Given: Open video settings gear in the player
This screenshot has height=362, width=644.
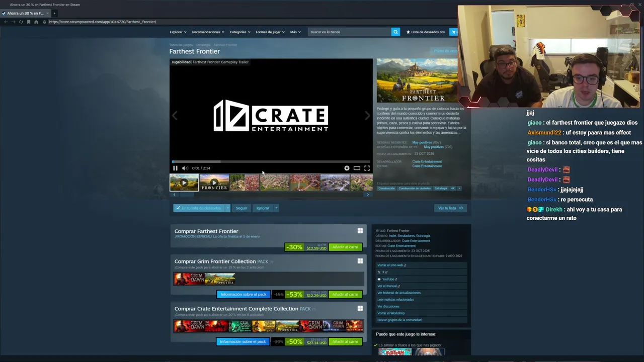Looking at the screenshot, I should pyautogui.click(x=347, y=168).
